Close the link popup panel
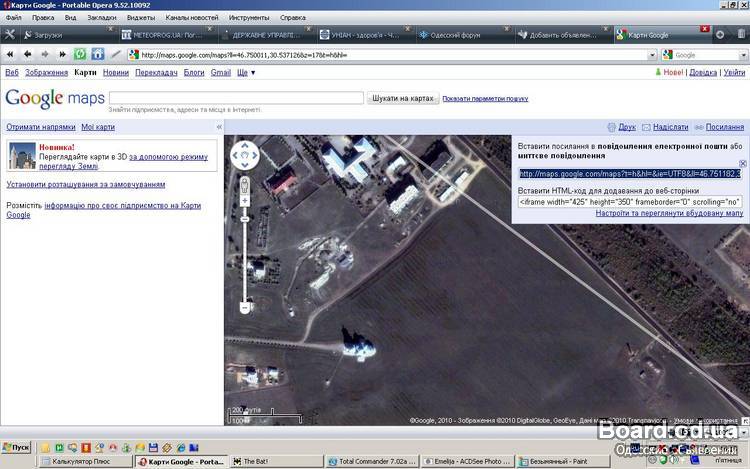This screenshot has width=750, height=469. pos(742,164)
